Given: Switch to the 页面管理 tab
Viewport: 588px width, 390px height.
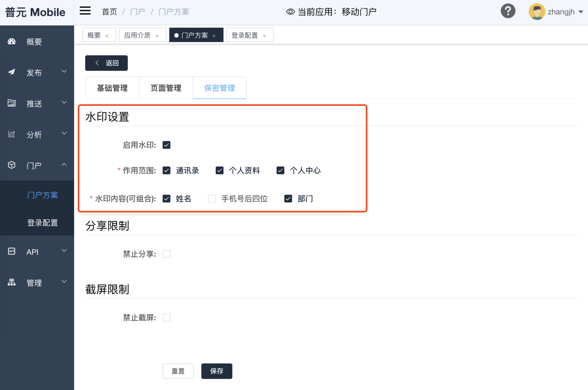Looking at the screenshot, I should 166,88.
